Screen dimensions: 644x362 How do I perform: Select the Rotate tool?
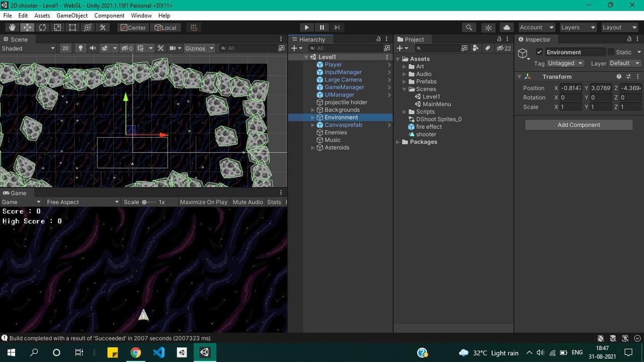(42, 28)
